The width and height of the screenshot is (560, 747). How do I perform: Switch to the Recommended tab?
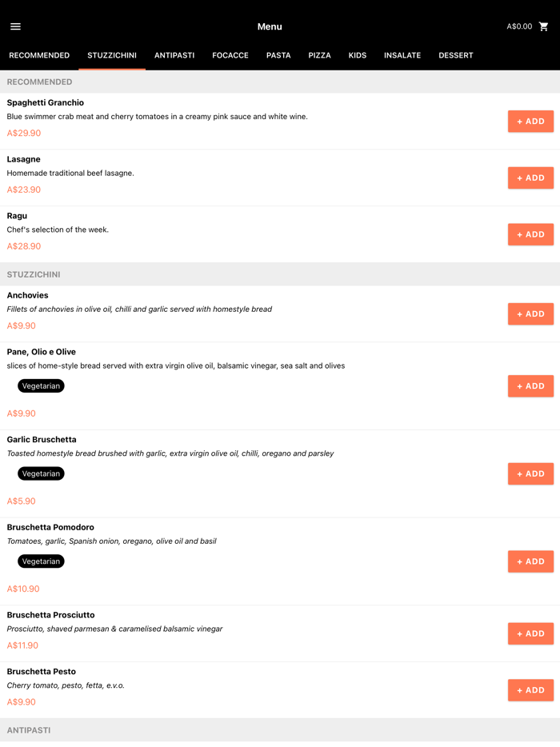tap(39, 55)
